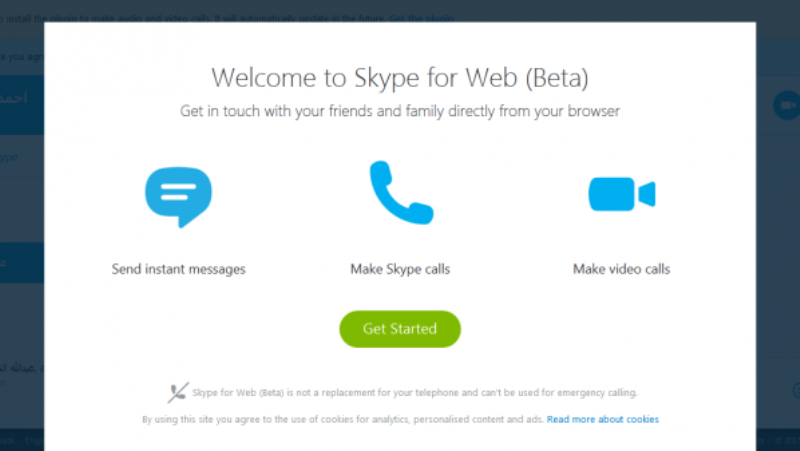Viewport: 800px width, 451px height.
Task: Click the Make video calls label
Action: [x=621, y=269]
